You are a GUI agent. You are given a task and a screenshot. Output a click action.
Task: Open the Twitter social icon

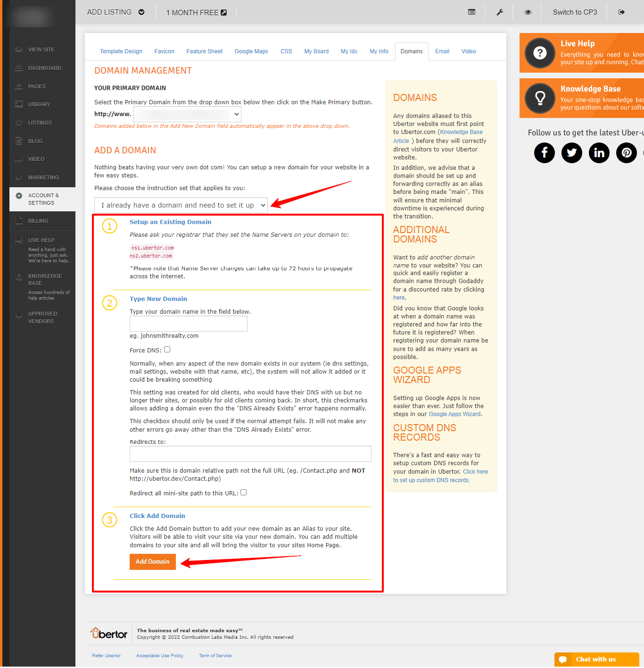(x=572, y=153)
